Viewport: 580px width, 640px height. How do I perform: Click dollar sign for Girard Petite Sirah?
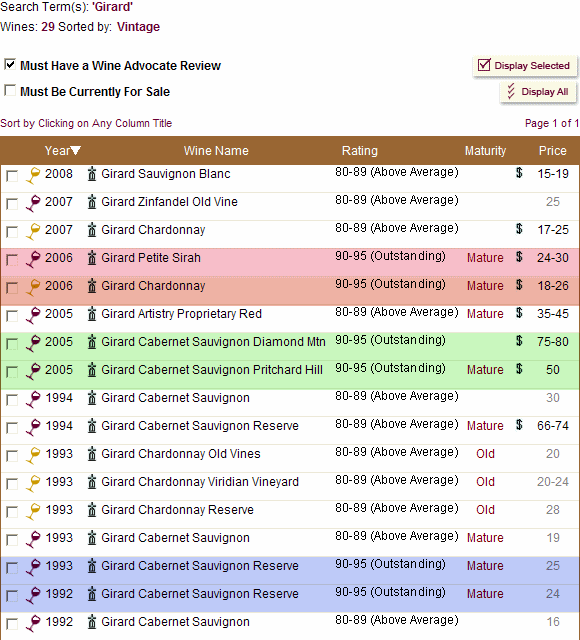(519, 257)
